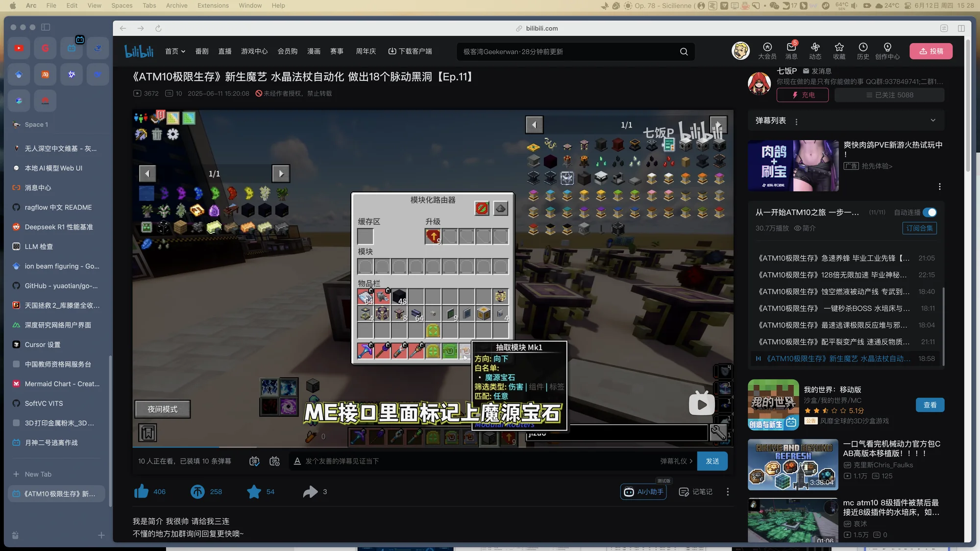Open 首页 dropdown in nav
Viewport: 980px width, 551px height.
[x=175, y=51]
